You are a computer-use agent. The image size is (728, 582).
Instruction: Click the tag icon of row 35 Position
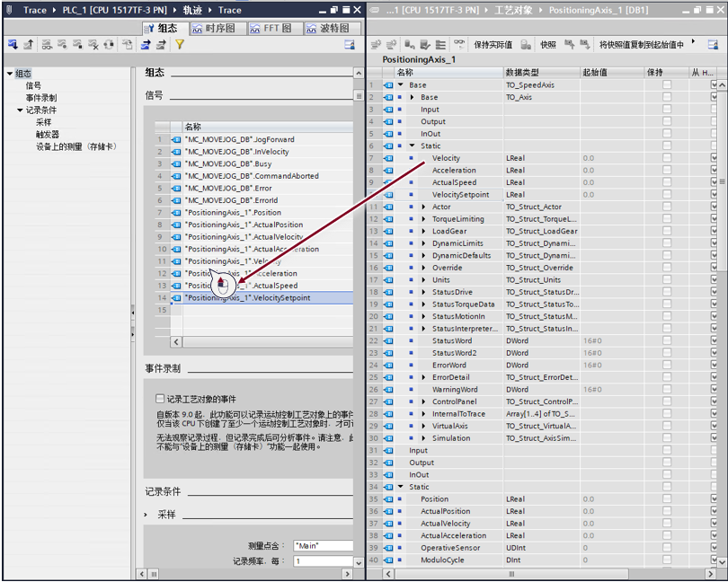(388, 499)
